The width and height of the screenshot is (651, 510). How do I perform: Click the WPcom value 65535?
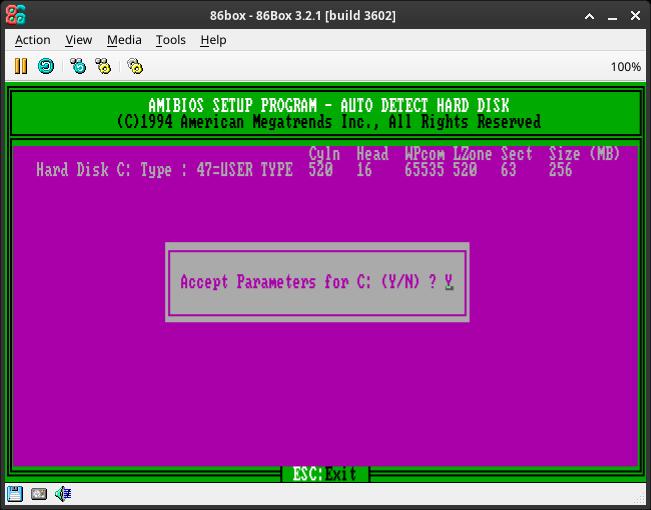click(x=424, y=169)
